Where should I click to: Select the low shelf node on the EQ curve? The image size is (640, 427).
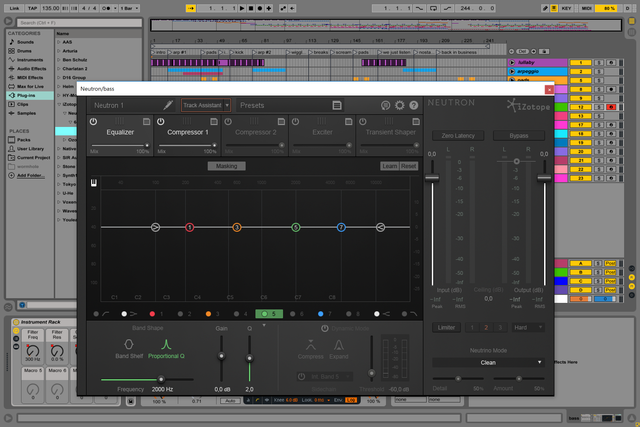(156, 227)
